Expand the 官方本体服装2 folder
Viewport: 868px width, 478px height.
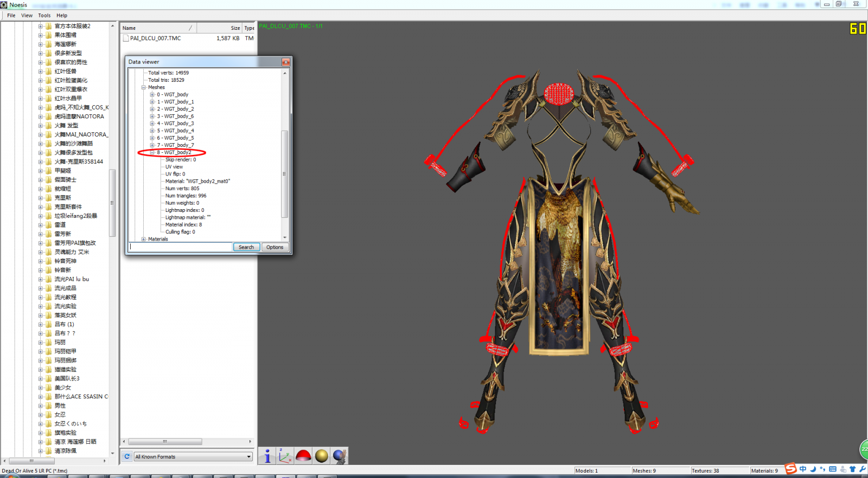pos(40,26)
